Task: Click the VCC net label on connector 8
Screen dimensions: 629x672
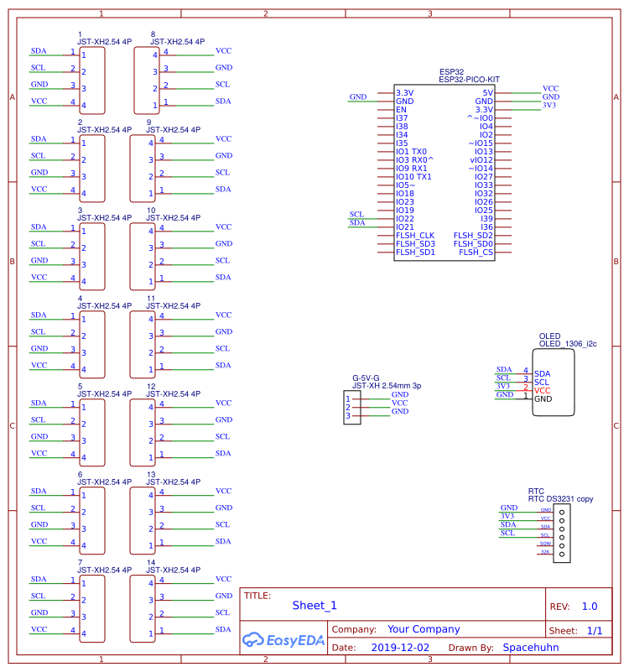Action: coord(224,50)
